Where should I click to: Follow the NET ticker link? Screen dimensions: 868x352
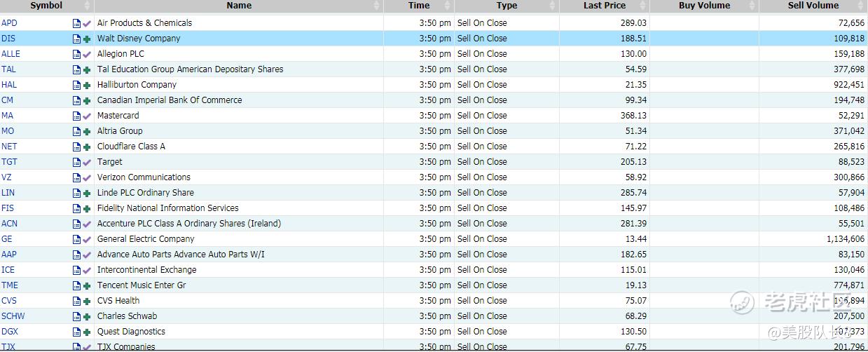(9, 147)
